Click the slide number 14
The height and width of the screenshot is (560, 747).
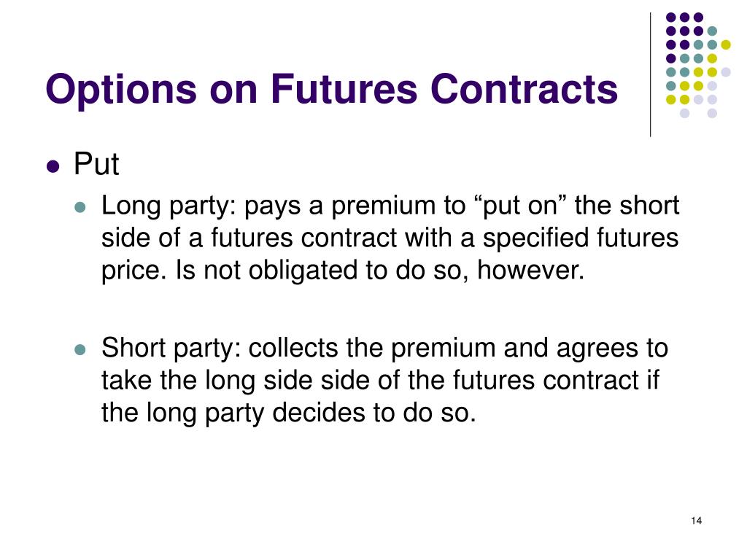(696, 521)
